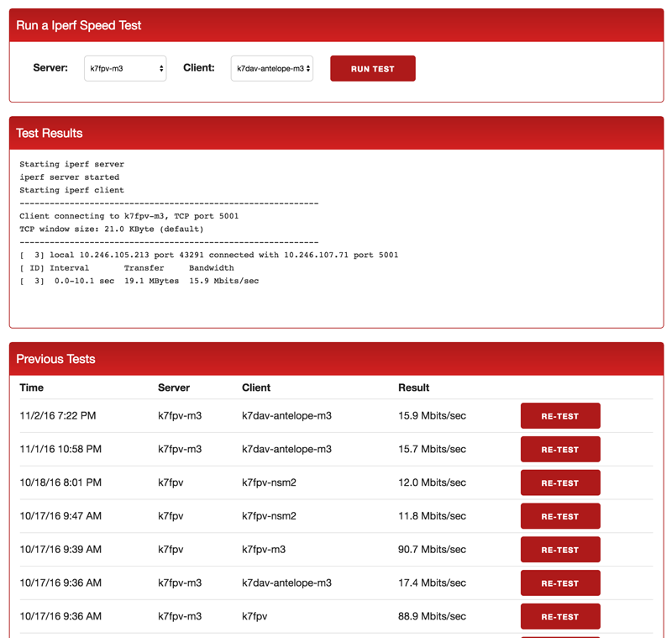The height and width of the screenshot is (638, 672).
Task: Click the "Previous Tests" panel heading
Action: click(x=55, y=359)
